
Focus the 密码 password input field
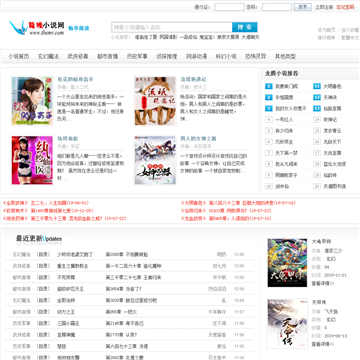click(x=277, y=7)
